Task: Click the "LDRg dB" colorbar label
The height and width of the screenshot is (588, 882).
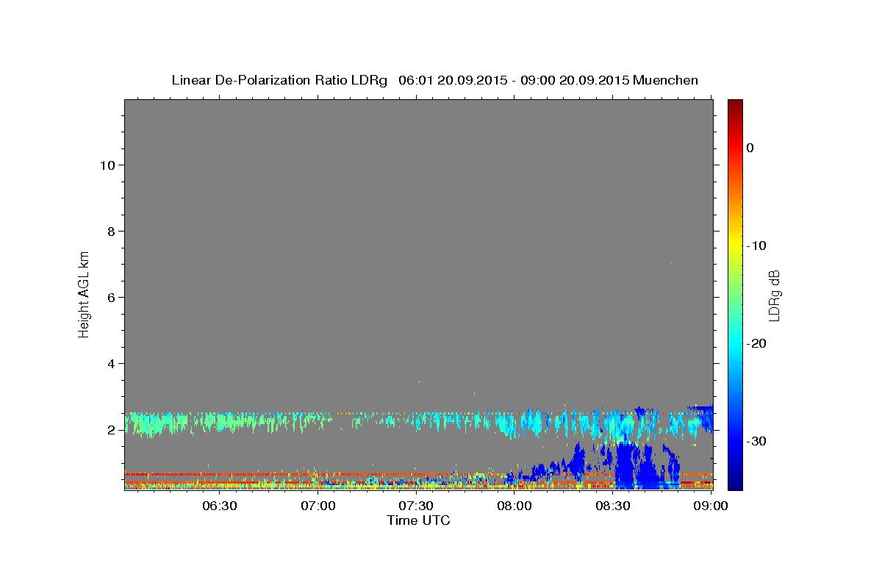Action: pos(774,295)
